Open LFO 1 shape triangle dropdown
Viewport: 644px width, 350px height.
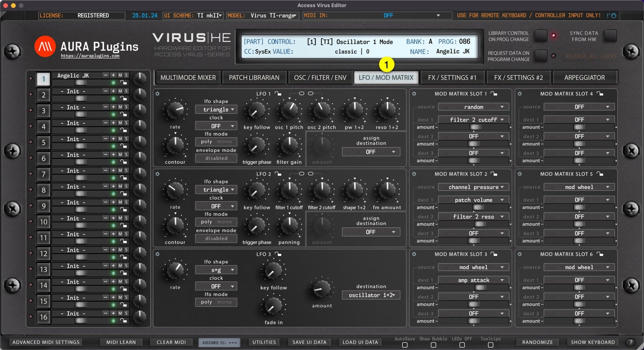pyautogui.click(x=216, y=110)
